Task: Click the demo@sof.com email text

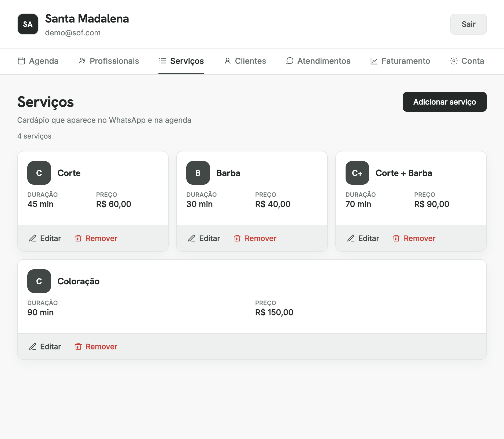Action: (73, 33)
